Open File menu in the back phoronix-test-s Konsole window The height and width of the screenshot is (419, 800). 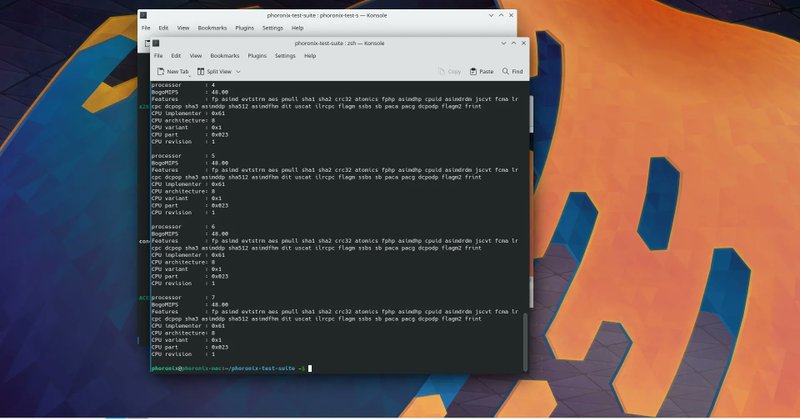click(x=146, y=28)
